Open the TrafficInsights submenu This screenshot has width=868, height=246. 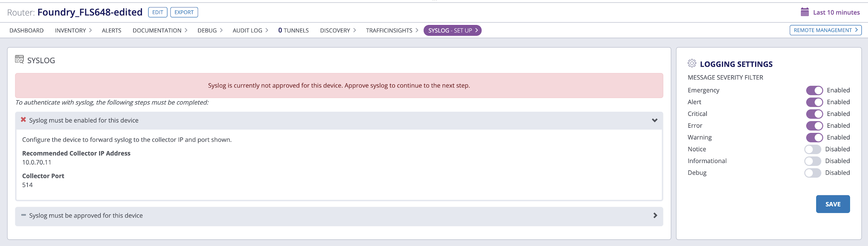[x=392, y=31]
